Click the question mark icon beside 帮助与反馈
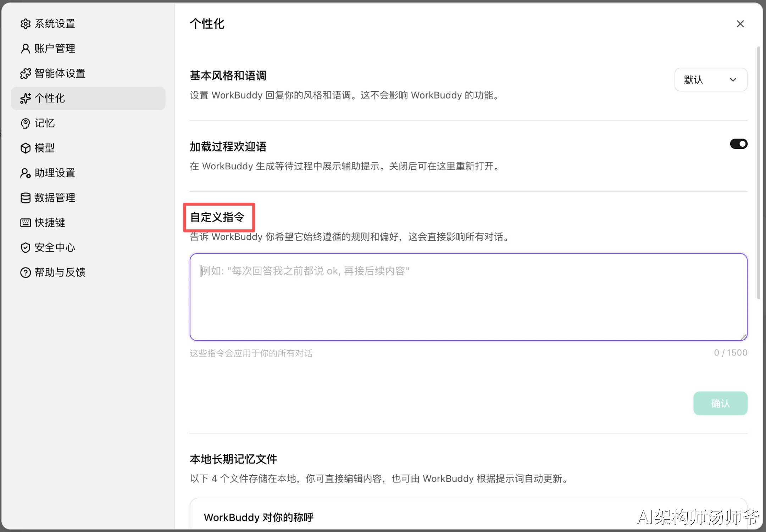This screenshot has height=532, width=766. [25, 272]
